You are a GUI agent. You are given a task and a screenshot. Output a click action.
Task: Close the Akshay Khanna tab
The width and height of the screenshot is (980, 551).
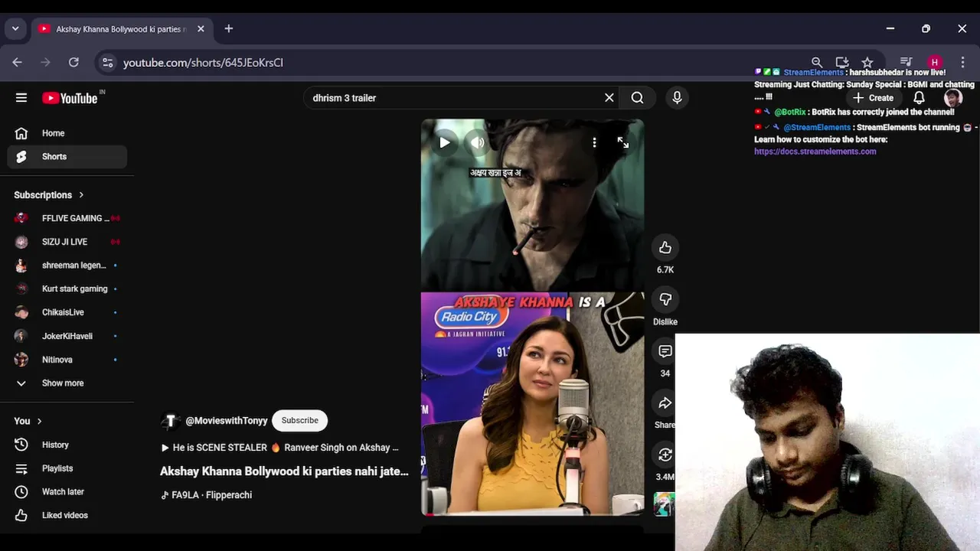pos(201,29)
